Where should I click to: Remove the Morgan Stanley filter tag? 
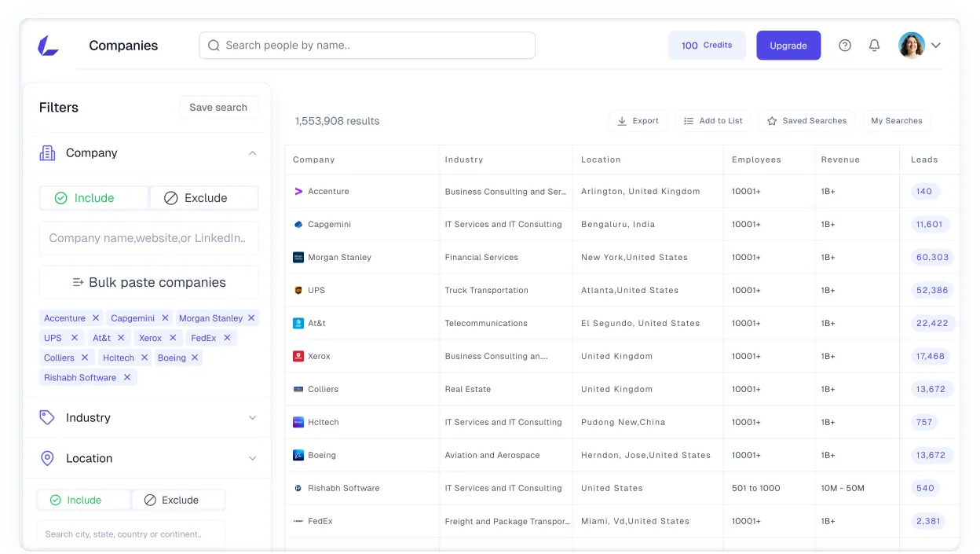(251, 318)
